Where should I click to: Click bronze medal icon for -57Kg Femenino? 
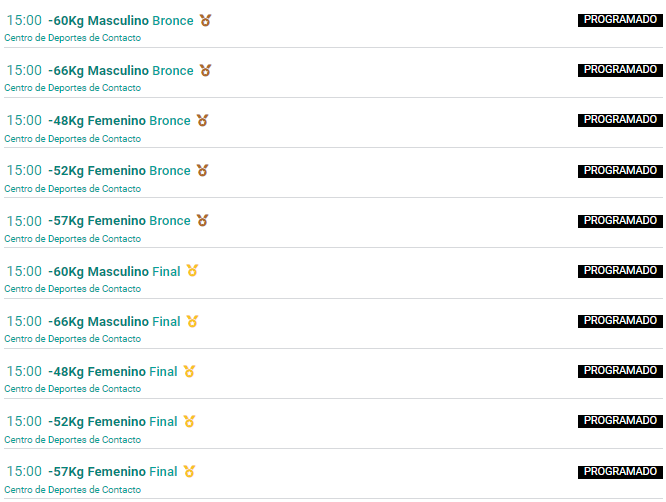point(203,221)
